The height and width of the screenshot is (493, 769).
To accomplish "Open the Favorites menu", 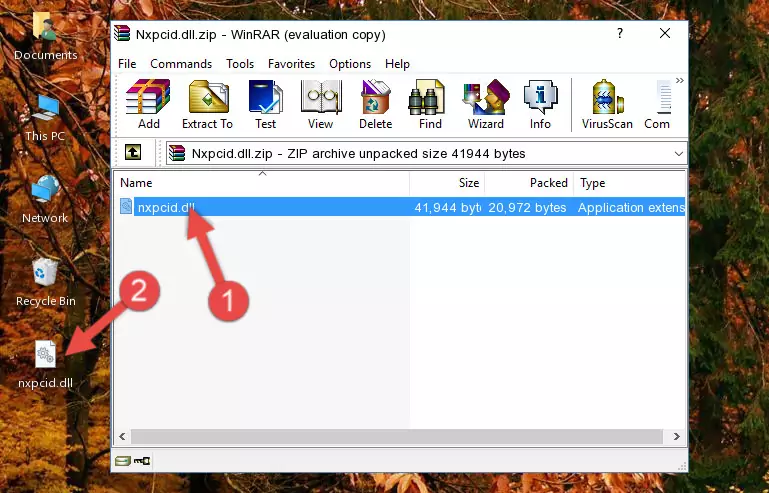I will [x=291, y=64].
